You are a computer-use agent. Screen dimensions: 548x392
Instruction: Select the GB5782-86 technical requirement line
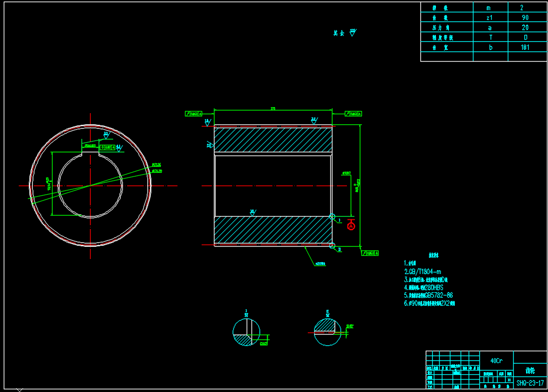click(428, 295)
